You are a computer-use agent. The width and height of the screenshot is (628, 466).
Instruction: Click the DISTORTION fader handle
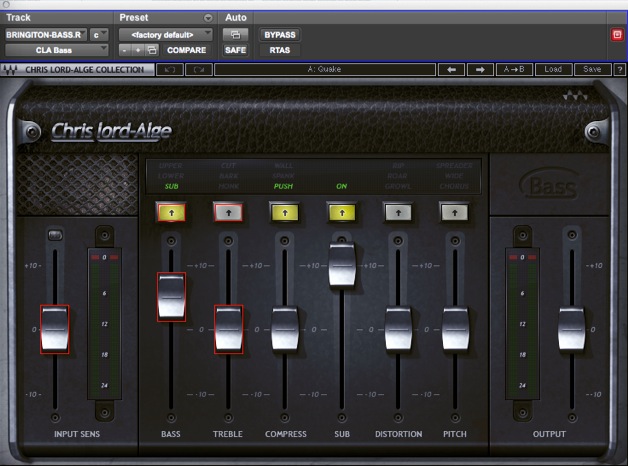coord(398,329)
